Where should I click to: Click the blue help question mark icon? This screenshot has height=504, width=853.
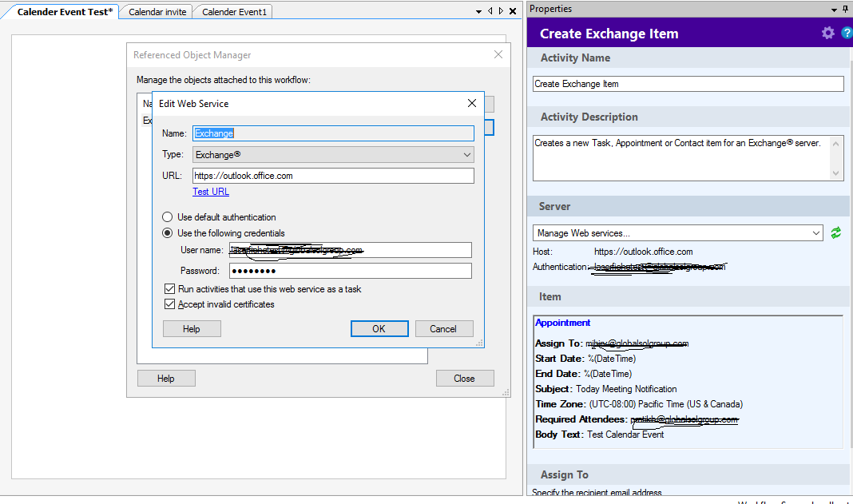[847, 33]
